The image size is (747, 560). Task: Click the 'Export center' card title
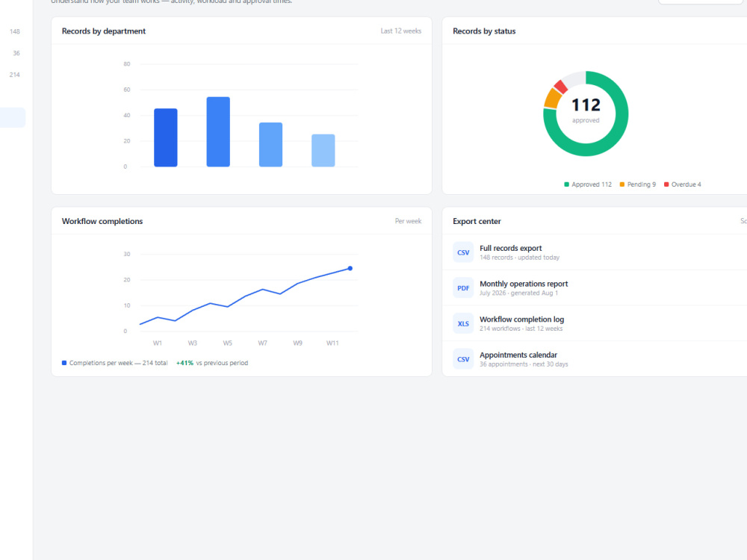click(477, 221)
